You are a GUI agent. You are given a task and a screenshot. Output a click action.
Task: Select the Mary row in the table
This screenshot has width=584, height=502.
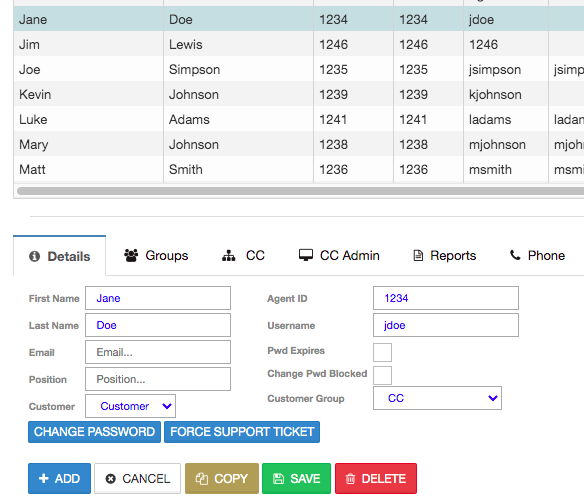(299, 144)
